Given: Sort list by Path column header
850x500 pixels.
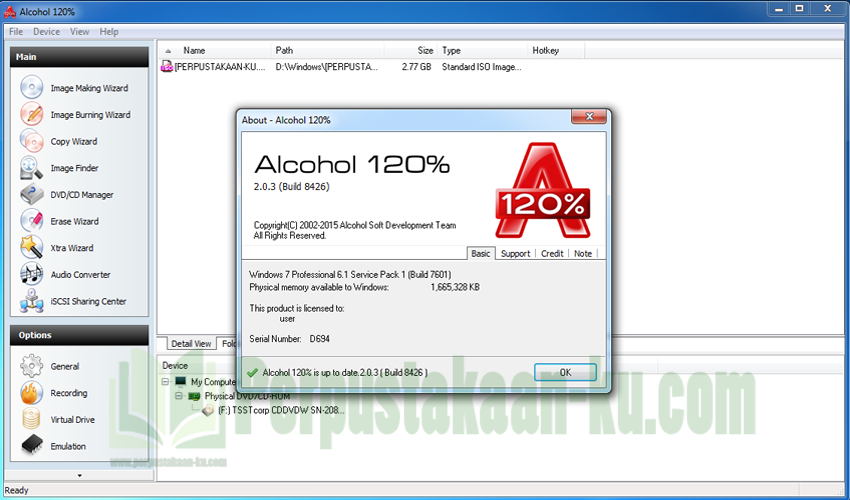Looking at the screenshot, I should (x=327, y=50).
